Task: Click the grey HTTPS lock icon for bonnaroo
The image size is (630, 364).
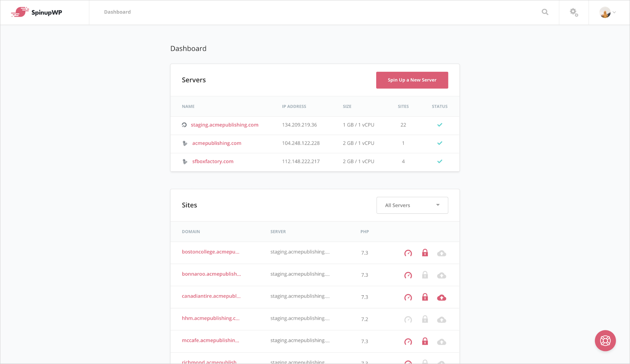Action: (425, 275)
